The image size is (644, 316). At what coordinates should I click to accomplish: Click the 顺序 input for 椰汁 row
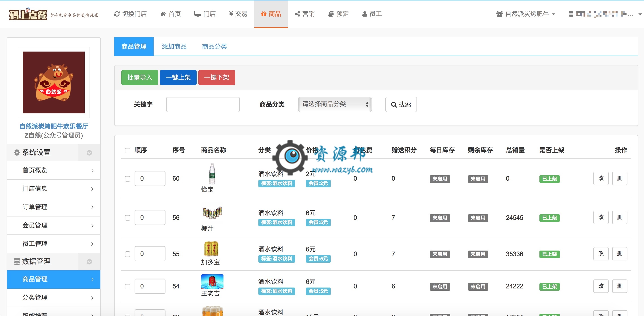click(150, 217)
